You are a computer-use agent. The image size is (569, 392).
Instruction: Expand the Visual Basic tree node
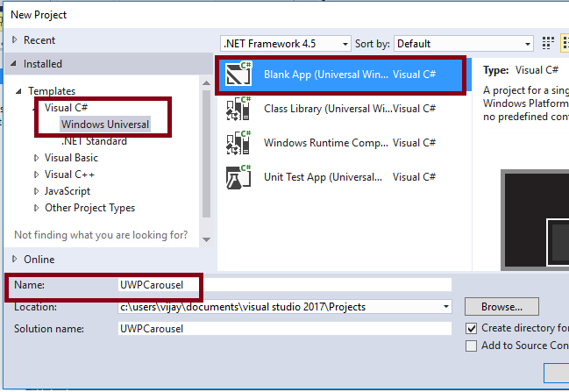36,158
